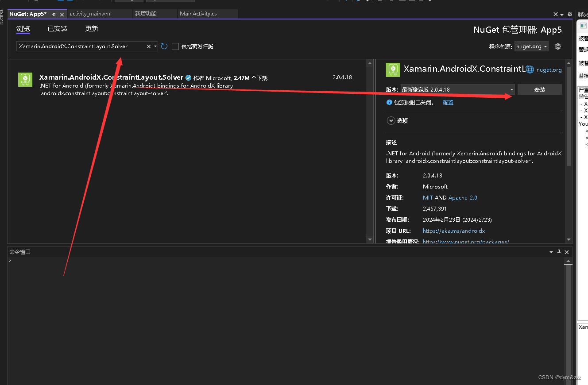Open the 新增功能 document tab
The width and height of the screenshot is (588, 385).
click(146, 14)
